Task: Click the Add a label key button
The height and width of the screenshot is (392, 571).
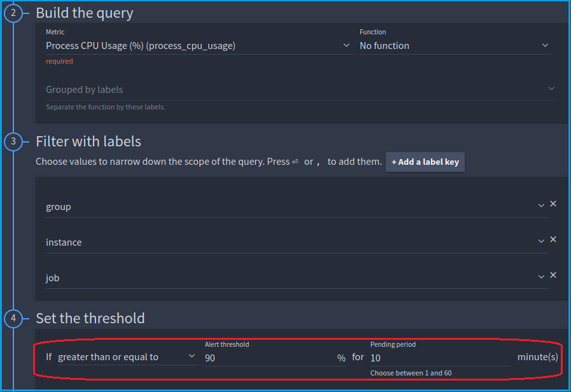Action: click(425, 162)
